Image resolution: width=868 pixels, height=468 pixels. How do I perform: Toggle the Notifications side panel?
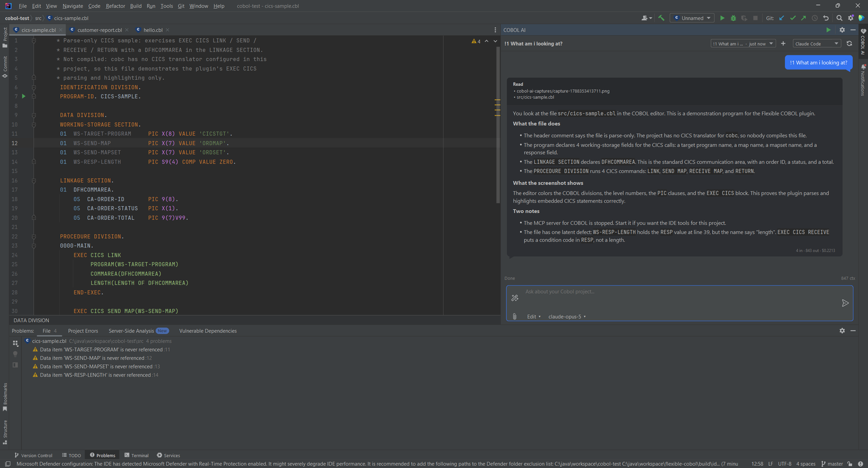pos(863,80)
